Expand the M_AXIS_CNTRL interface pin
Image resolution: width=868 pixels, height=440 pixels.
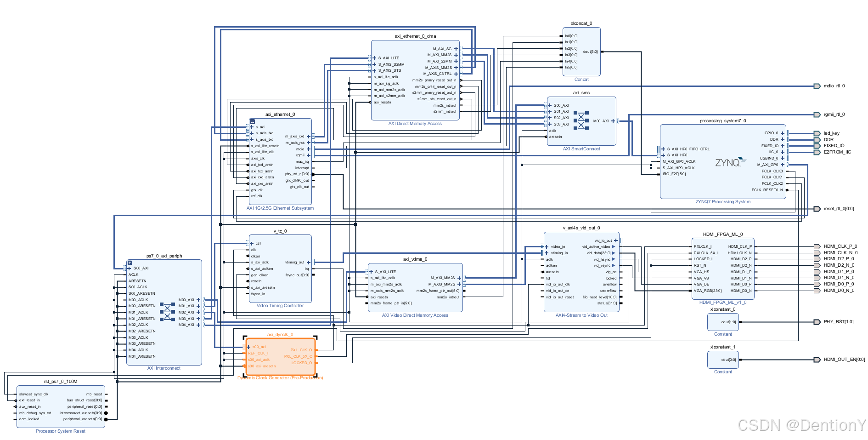pyautogui.click(x=456, y=74)
